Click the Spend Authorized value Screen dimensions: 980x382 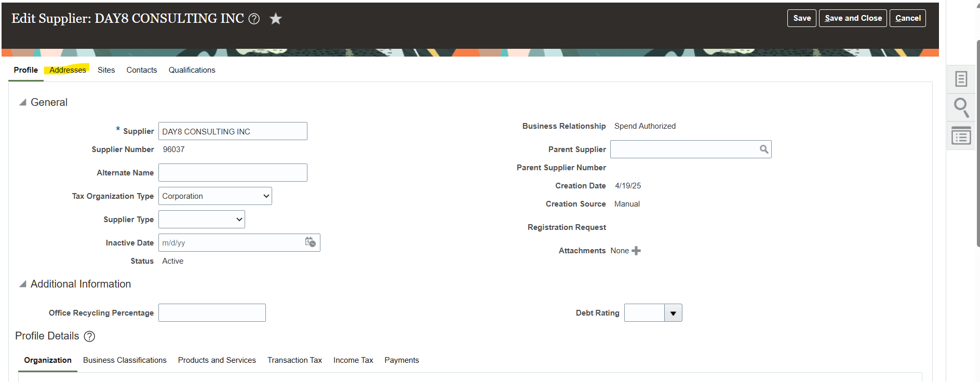click(x=645, y=126)
